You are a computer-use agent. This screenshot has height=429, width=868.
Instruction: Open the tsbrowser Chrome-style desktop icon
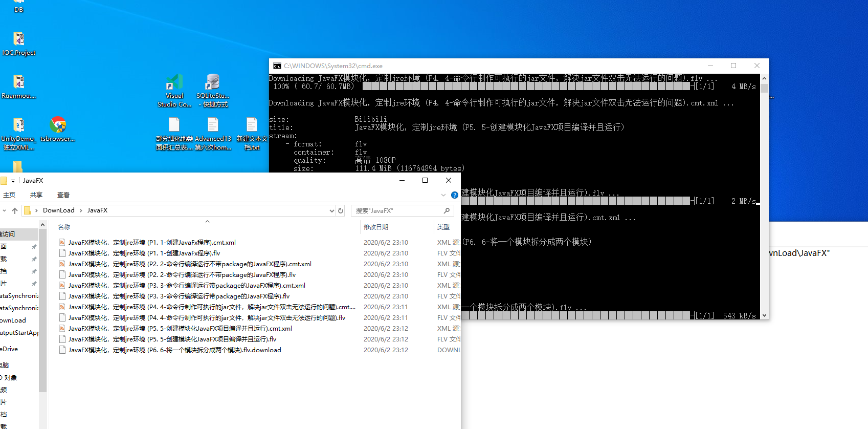pos(58,130)
